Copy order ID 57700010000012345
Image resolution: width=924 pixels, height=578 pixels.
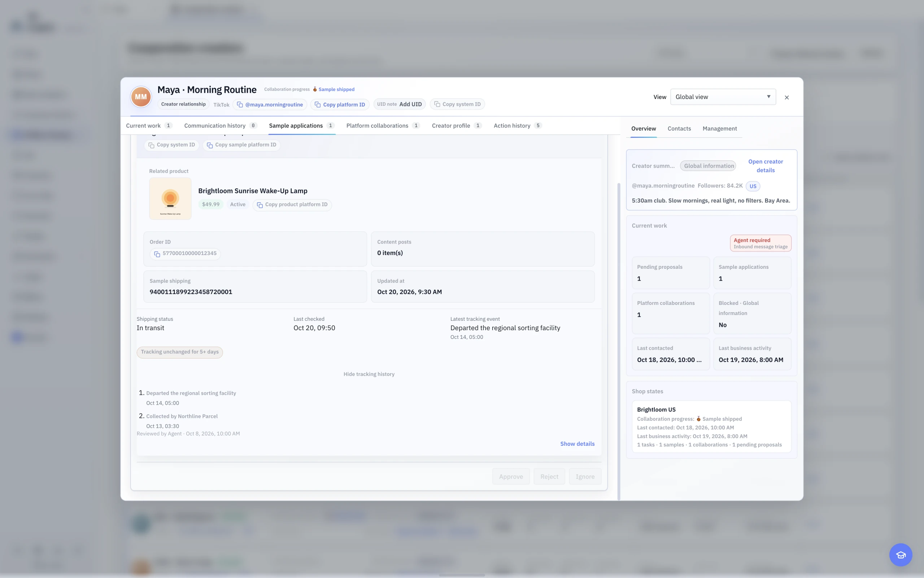point(185,254)
